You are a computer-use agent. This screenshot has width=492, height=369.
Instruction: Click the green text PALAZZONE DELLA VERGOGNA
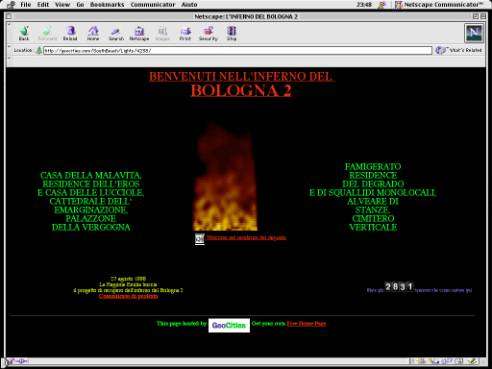91,223
